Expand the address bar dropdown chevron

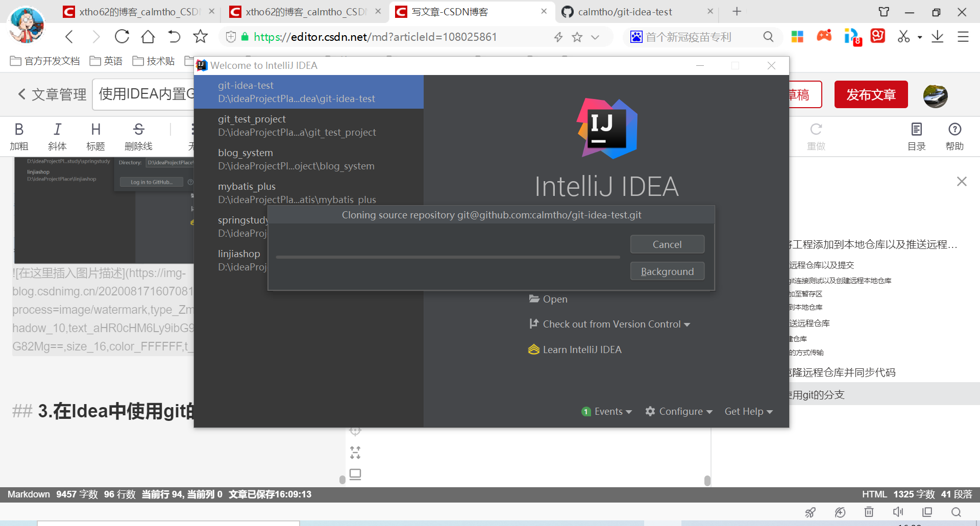595,37
